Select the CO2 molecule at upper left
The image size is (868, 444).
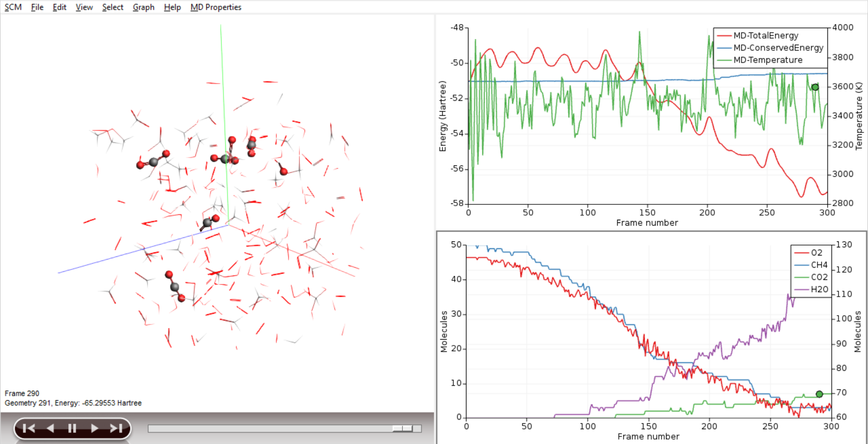153,160
